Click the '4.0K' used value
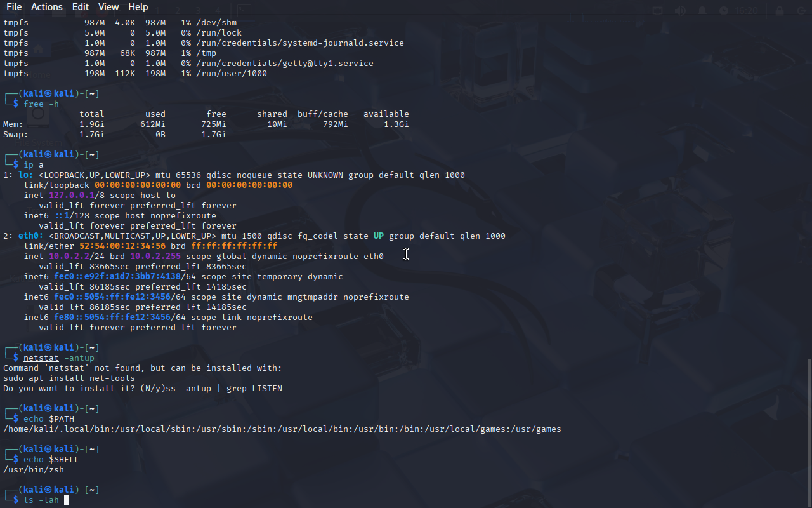812x508 pixels. 125,23
